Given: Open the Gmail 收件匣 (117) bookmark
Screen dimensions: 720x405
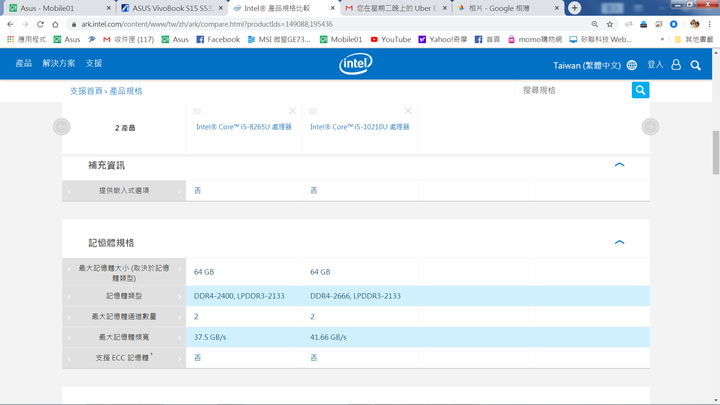Looking at the screenshot, I should pyautogui.click(x=129, y=39).
